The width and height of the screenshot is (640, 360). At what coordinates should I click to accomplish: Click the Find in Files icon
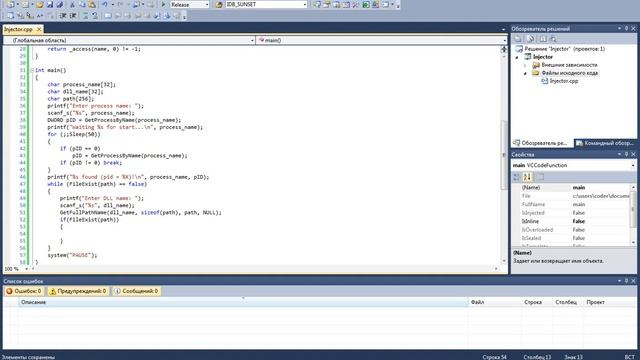pyautogui.click(x=219, y=4)
